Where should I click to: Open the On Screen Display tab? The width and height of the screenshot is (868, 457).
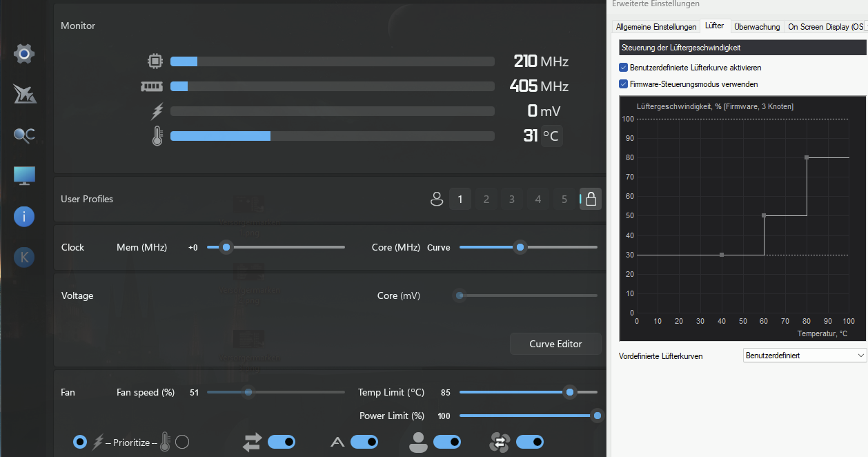pos(825,27)
